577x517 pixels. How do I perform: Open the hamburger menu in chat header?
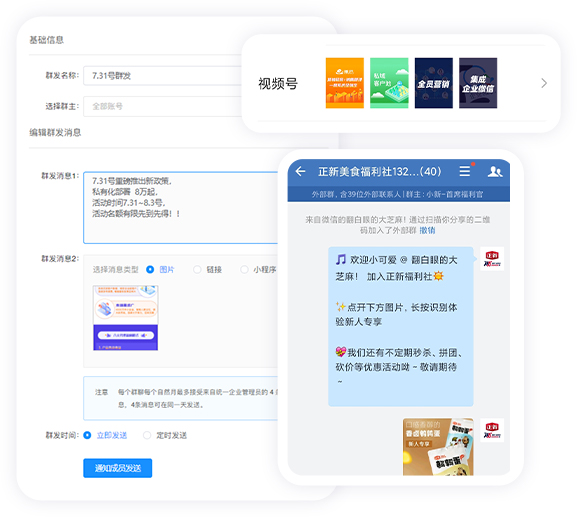[464, 171]
